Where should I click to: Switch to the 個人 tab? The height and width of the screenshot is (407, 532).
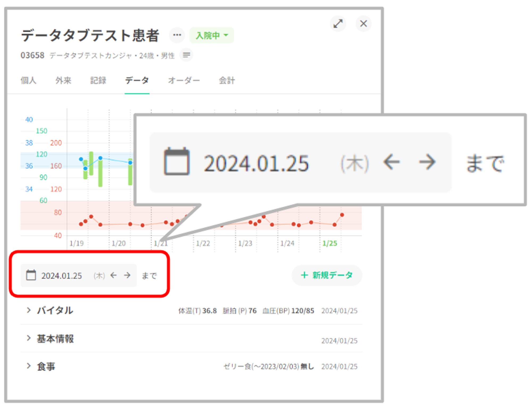(28, 80)
